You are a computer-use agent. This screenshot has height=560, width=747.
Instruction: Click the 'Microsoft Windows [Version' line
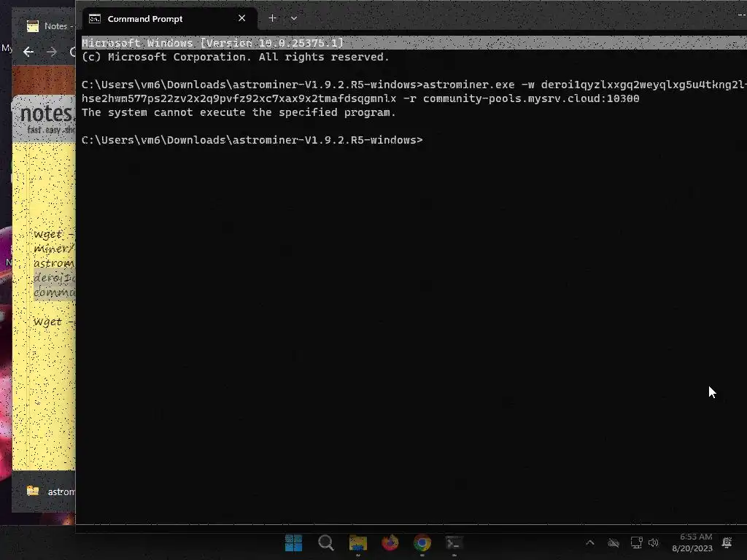pos(212,43)
